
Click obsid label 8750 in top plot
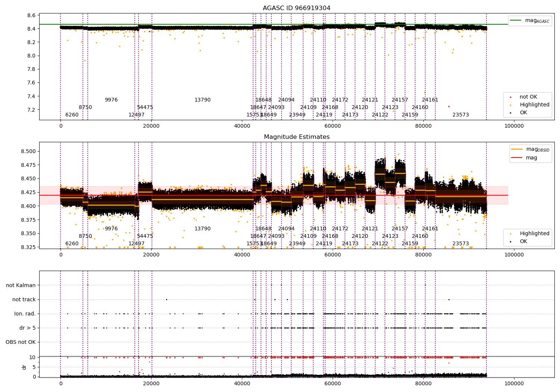click(x=85, y=108)
